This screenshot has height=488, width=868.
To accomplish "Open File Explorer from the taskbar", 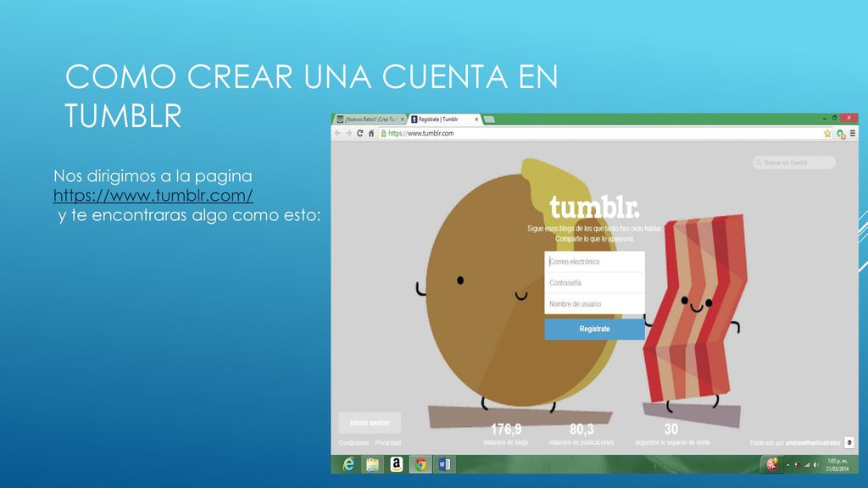I will point(373,464).
